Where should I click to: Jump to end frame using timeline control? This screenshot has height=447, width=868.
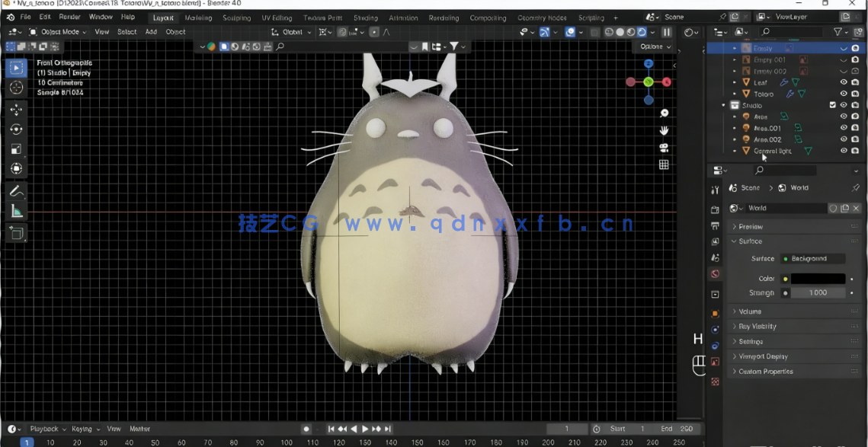coord(388,429)
